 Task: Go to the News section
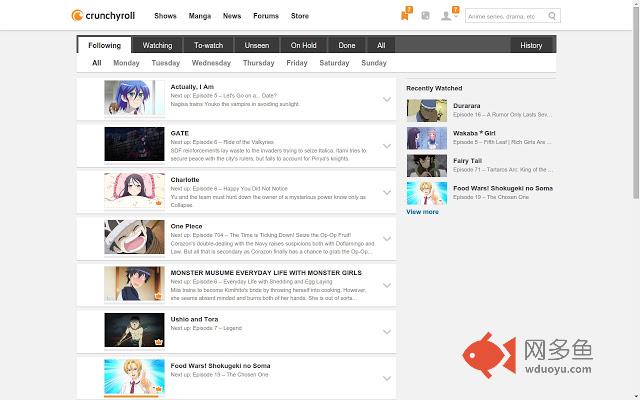(232, 16)
